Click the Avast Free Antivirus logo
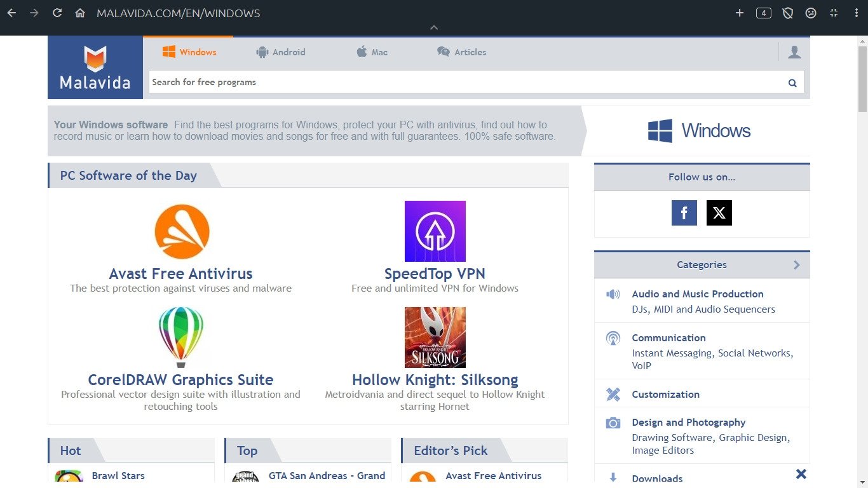The width and height of the screenshot is (868, 488). click(182, 231)
